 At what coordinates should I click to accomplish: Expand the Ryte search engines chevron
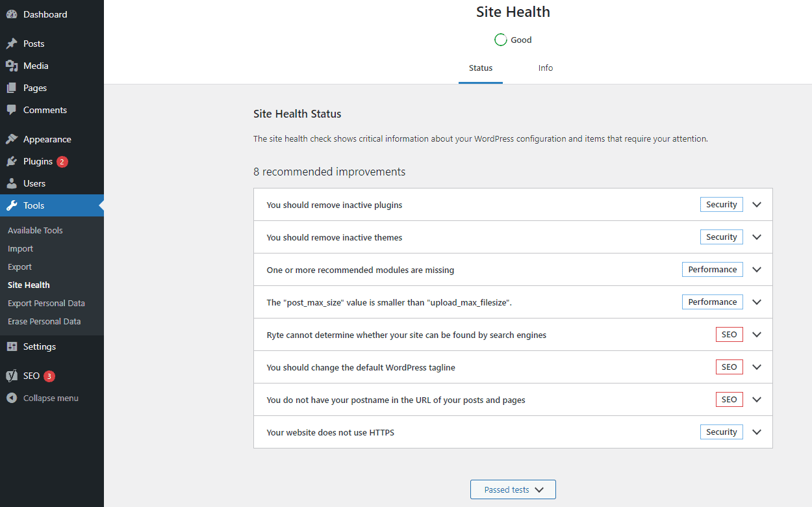click(x=757, y=334)
